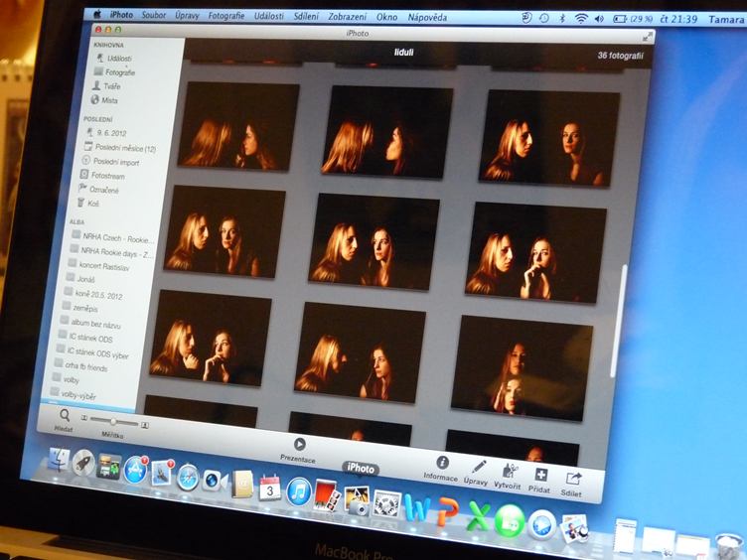Open the Úpravy menu in menu bar
This screenshot has height=560, width=747.
click(187, 16)
